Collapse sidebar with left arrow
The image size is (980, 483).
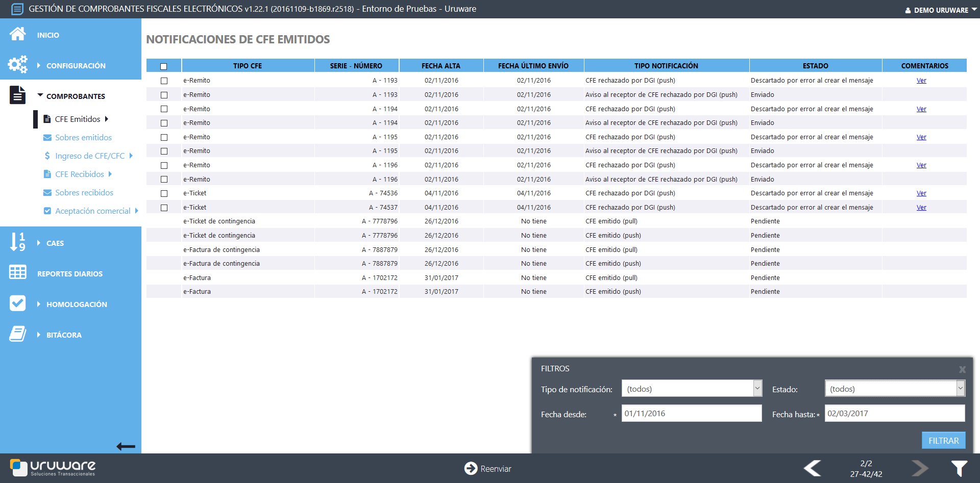(126, 447)
